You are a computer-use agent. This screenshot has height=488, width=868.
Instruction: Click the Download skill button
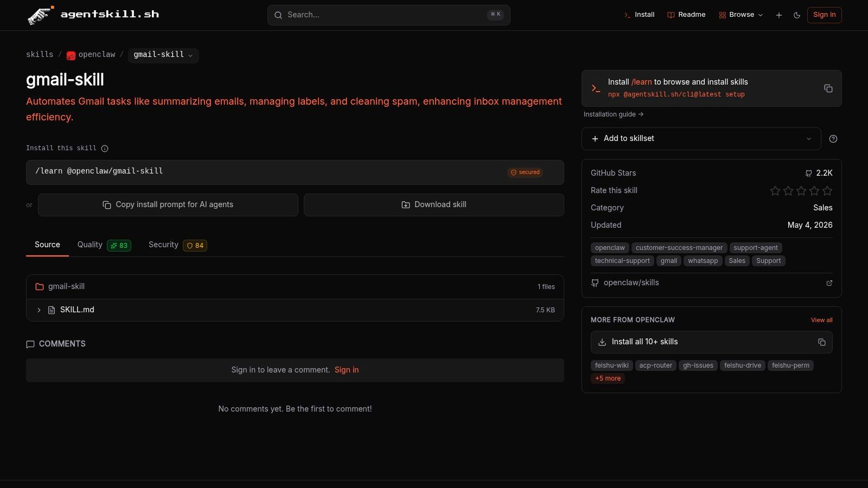coord(434,205)
